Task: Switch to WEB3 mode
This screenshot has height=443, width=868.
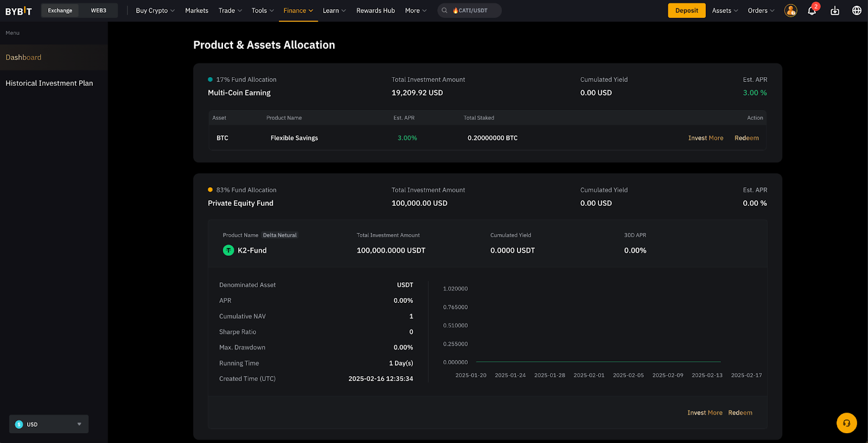Action: [98, 11]
